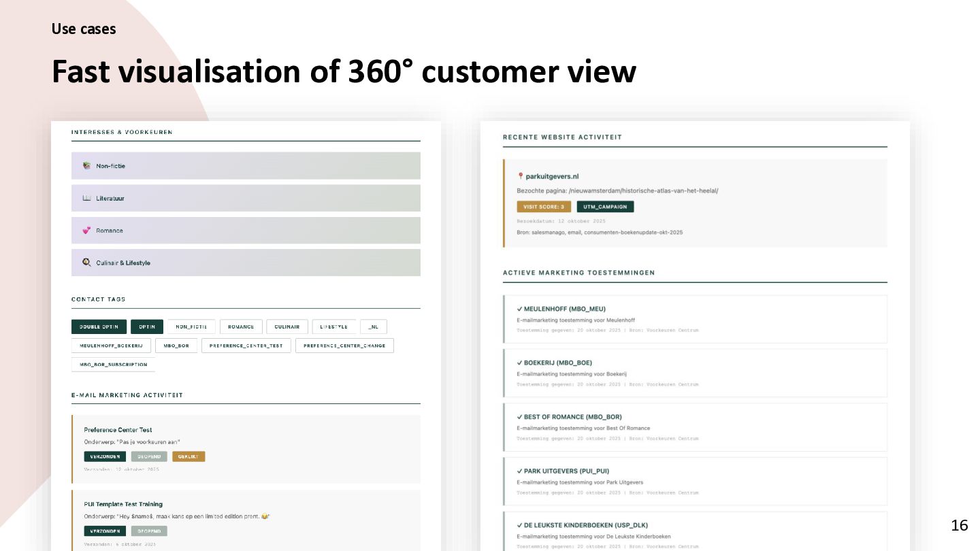Click the slide title Fast visualisation of 360° customer view
This screenshot has width=980, height=551.
click(344, 71)
